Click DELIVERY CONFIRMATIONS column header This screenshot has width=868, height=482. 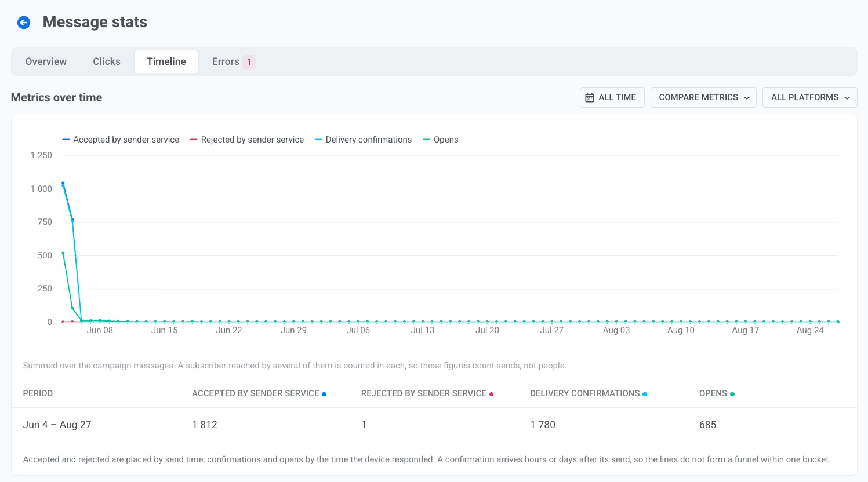pos(589,393)
